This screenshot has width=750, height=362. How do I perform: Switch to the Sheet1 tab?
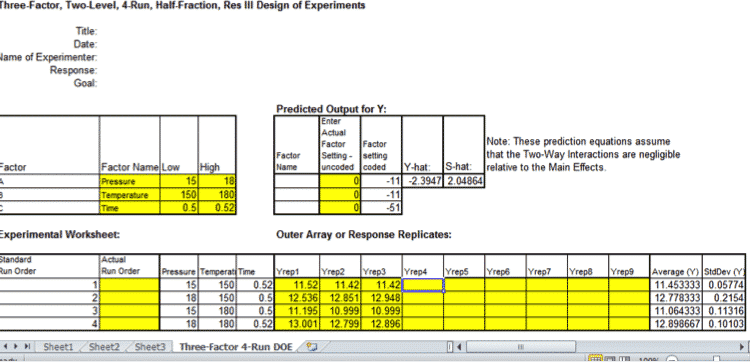click(57, 347)
